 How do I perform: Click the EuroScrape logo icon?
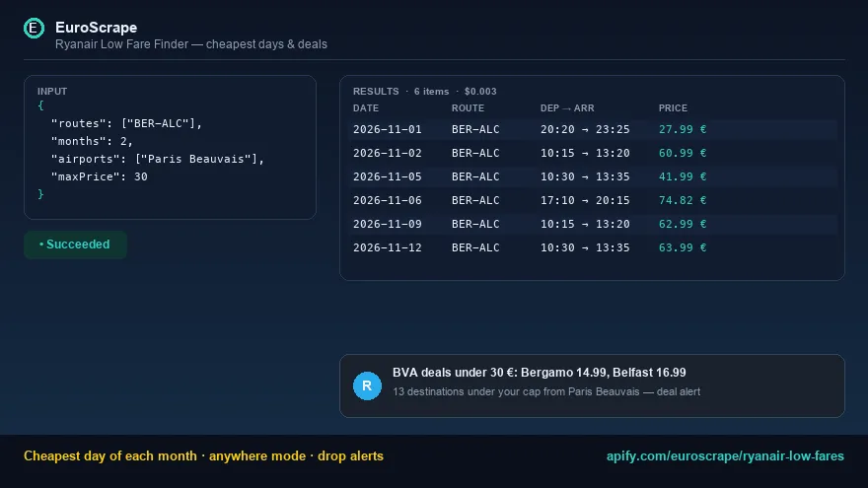click(x=34, y=29)
